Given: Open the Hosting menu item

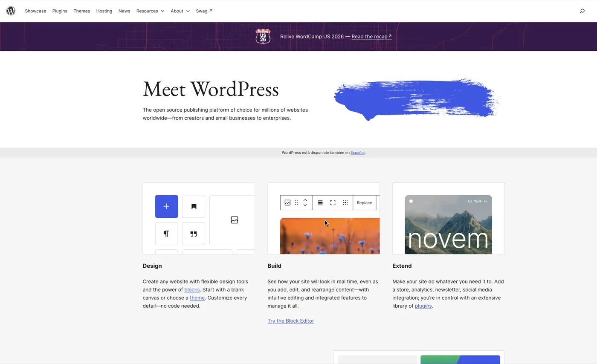Looking at the screenshot, I should [x=104, y=11].
